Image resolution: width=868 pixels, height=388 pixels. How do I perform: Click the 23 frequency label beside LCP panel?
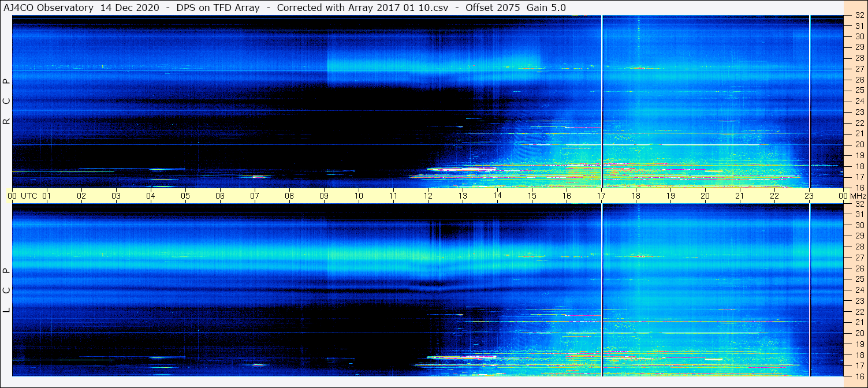(859, 301)
